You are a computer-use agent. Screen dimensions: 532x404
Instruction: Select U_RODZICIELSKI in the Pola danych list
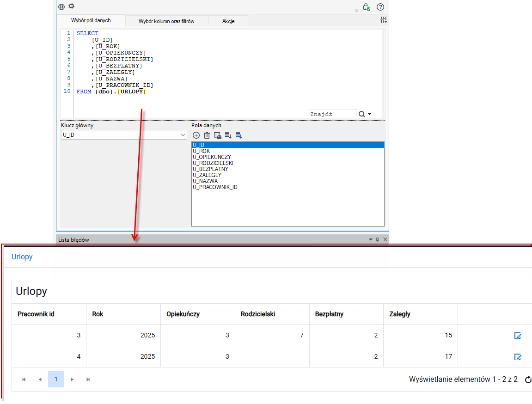pos(287,163)
